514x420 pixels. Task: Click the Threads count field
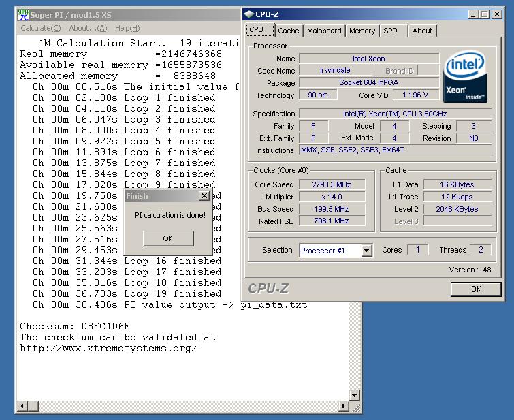click(x=481, y=250)
